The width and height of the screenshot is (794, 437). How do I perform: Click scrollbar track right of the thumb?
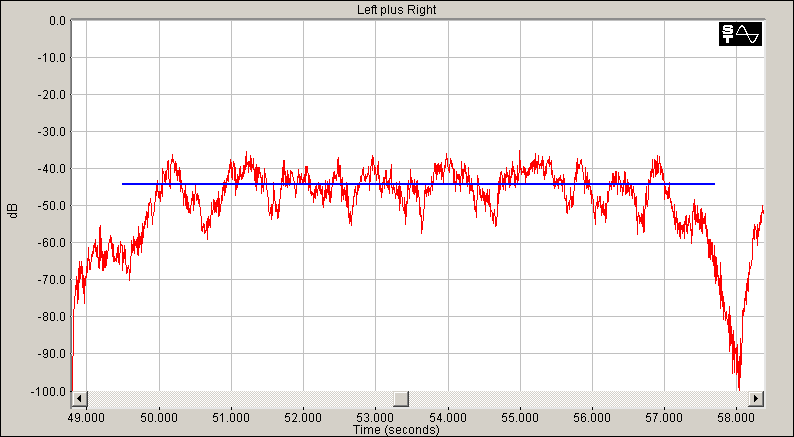click(580, 398)
